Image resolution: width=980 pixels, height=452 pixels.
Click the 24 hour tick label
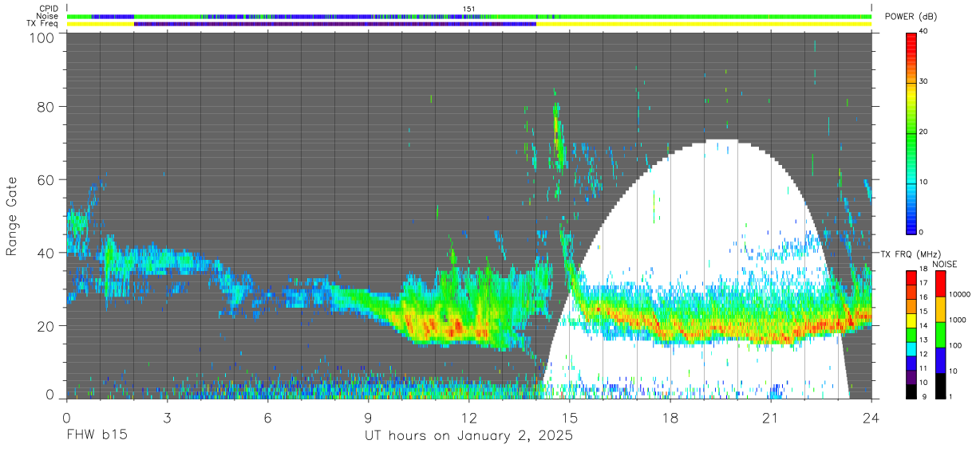871,418
